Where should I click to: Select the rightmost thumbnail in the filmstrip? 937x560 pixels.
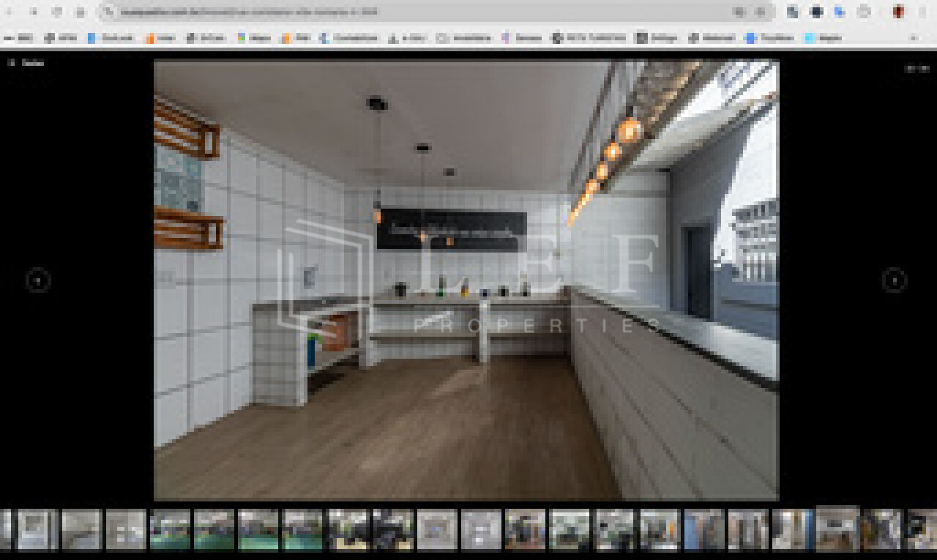point(922,530)
